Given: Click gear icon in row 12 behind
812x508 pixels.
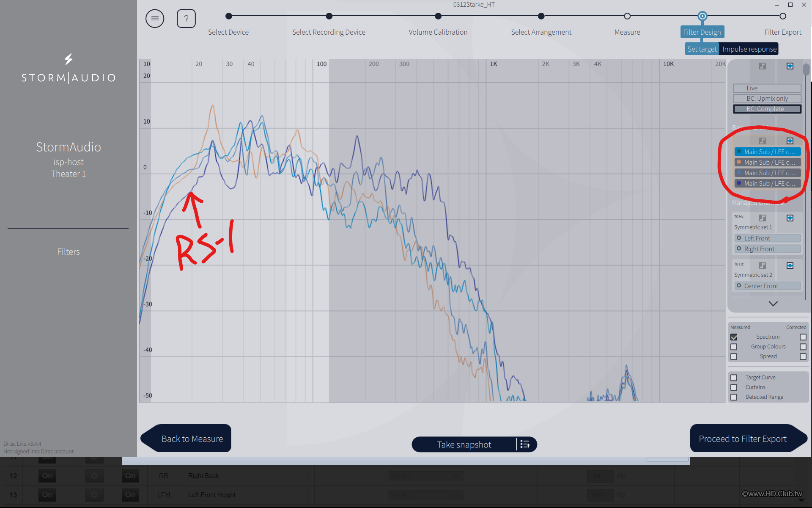Looking at the screenshot, I should click(x=94, y=476).
